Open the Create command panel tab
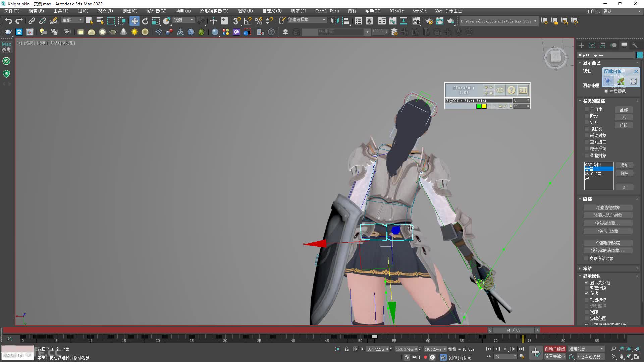The width and height of the screenshot is (644, 362). tap(581, 45)
